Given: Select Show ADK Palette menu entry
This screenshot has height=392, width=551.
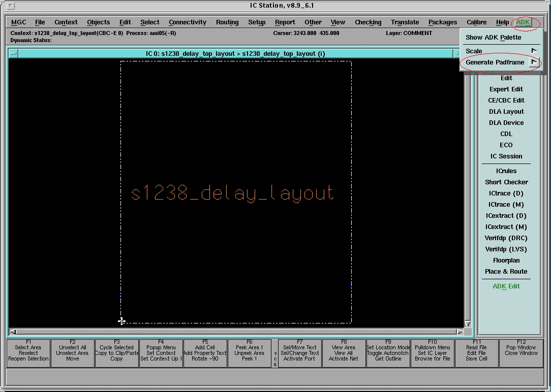Looking at the screenshot, I should [x=493, y=38].
